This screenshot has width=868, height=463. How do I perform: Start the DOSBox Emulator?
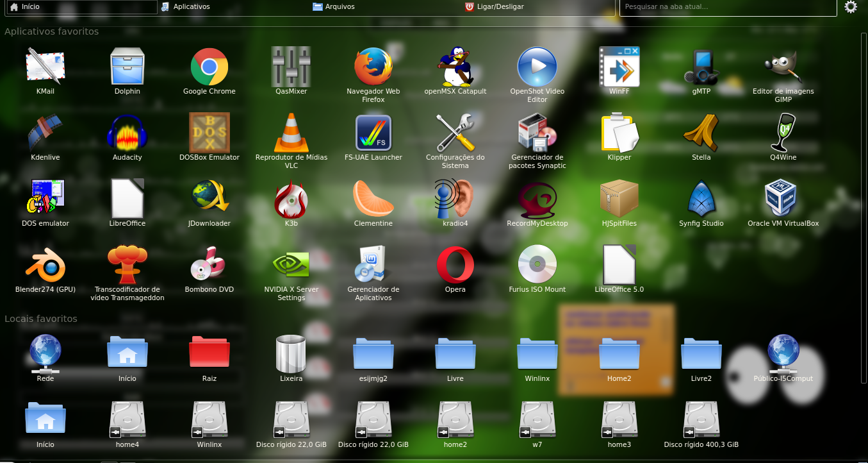pos(209,133)
